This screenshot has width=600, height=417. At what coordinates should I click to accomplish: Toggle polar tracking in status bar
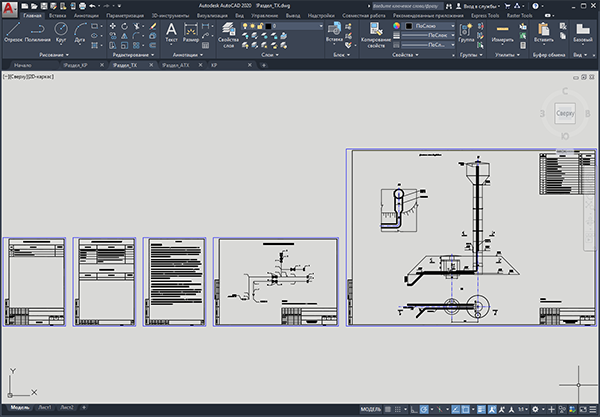click(424, 410)
